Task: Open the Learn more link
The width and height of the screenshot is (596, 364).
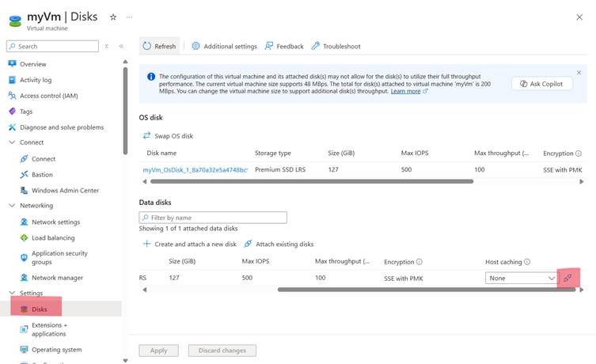Action: [405, 91]
